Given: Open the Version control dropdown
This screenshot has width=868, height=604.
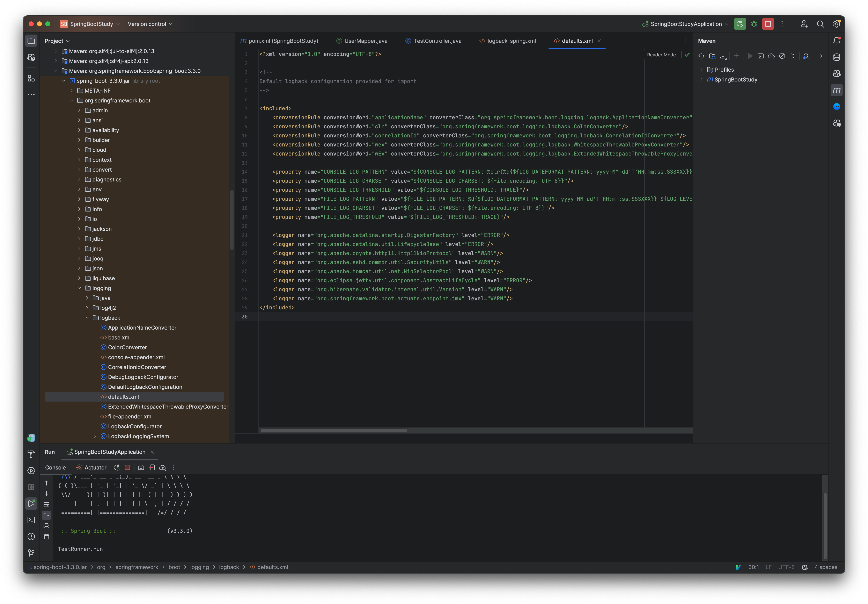Looking at the screenshot, I should coord(150,24).
